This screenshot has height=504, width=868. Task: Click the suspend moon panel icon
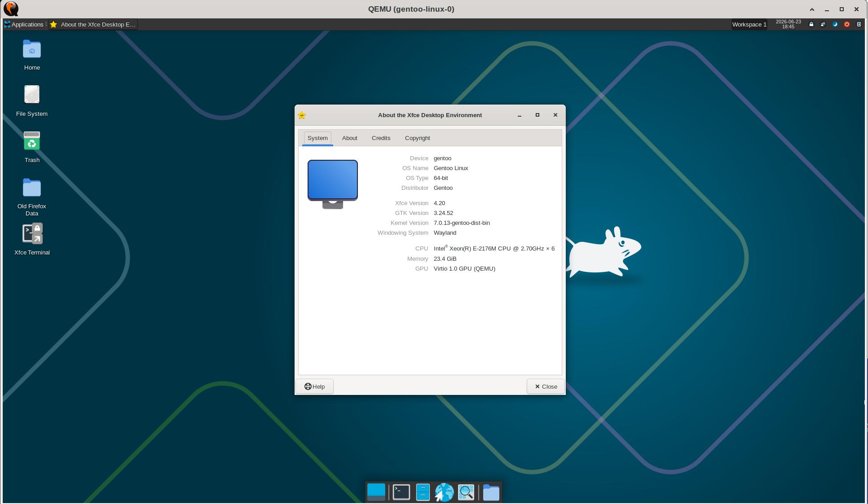tap(835, 24)
